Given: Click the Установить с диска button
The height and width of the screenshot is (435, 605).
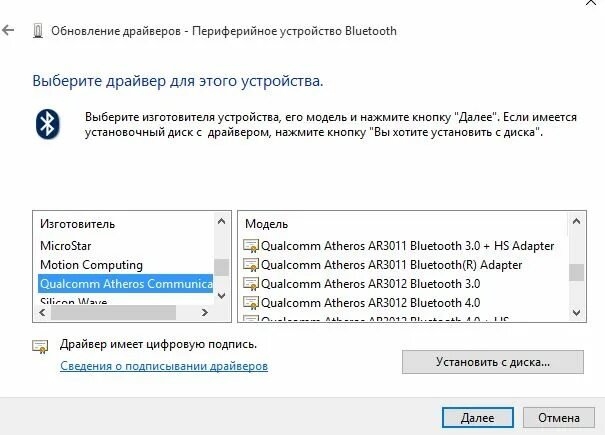Looking at the screenshot, I should [493, 362].
